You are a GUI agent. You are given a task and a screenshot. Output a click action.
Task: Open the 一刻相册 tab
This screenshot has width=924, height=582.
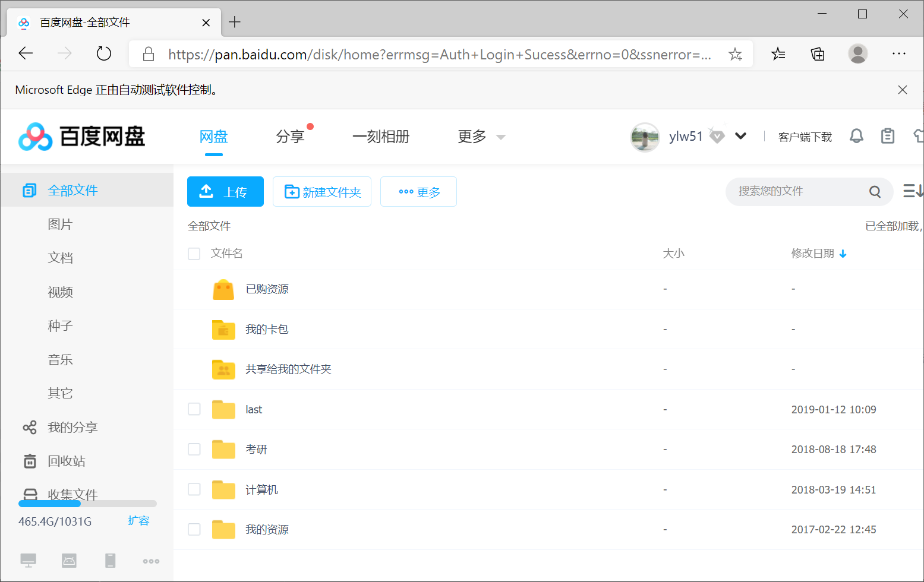pos(381,137)
